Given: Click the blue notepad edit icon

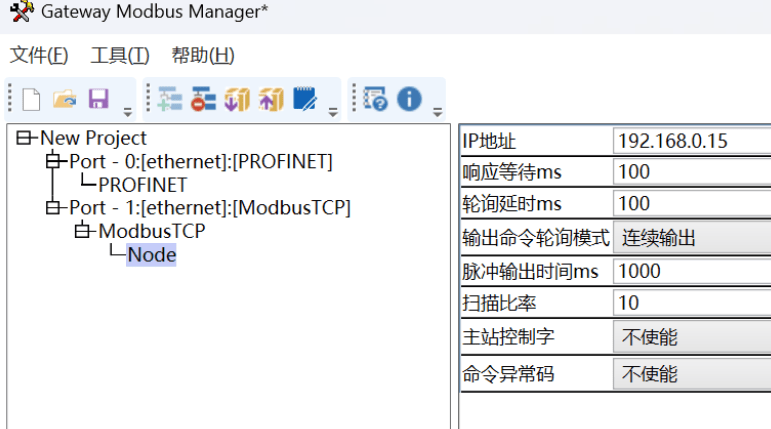Looking at the screenshot, I should (x=305, y=99).
